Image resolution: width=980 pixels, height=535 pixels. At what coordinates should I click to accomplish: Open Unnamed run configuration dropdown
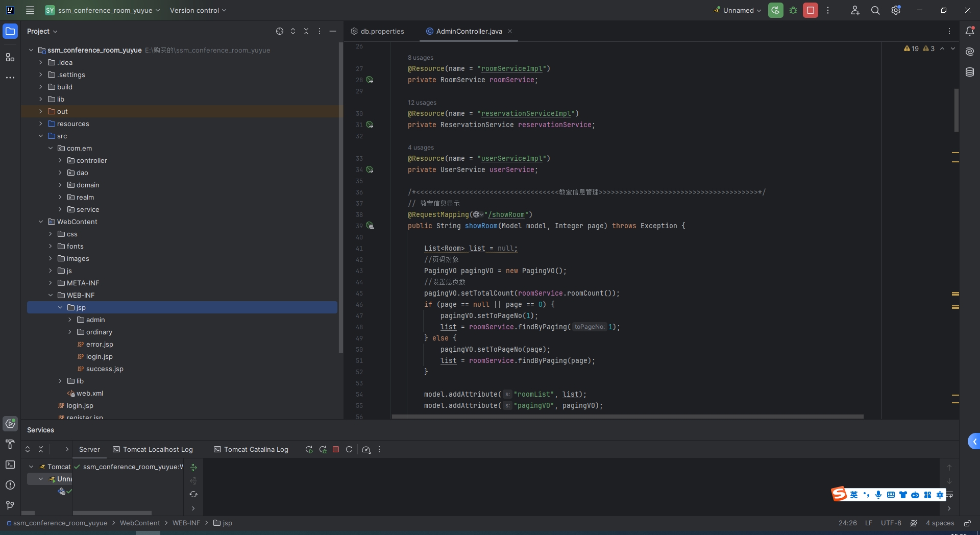pyautogui.click(x=738, y=10)
